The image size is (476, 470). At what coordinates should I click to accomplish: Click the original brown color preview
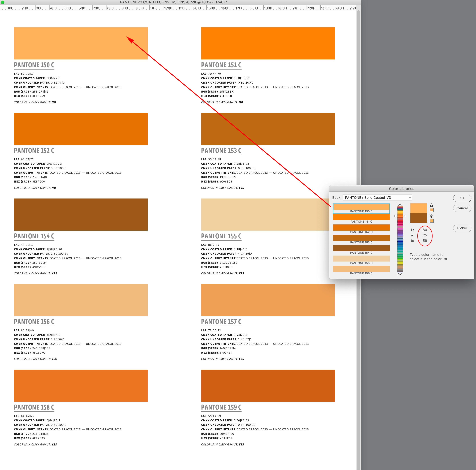[418, 218]
